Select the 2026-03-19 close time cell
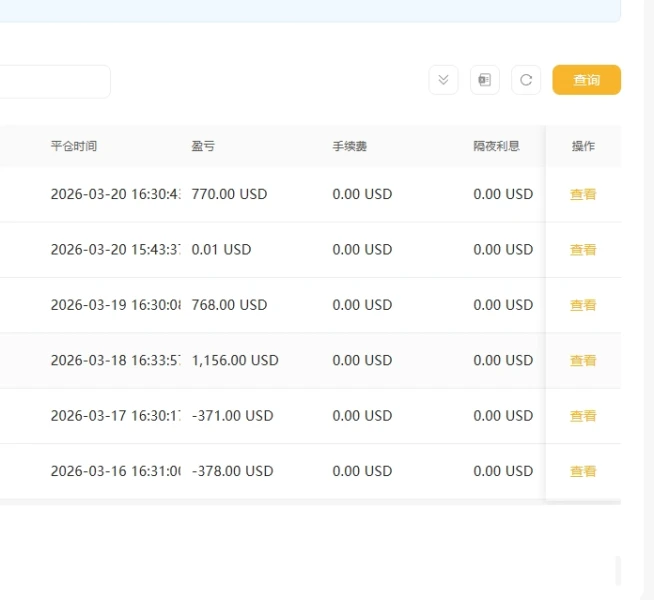This screenshot has height=600, width=654. click(x=115, y=305)
